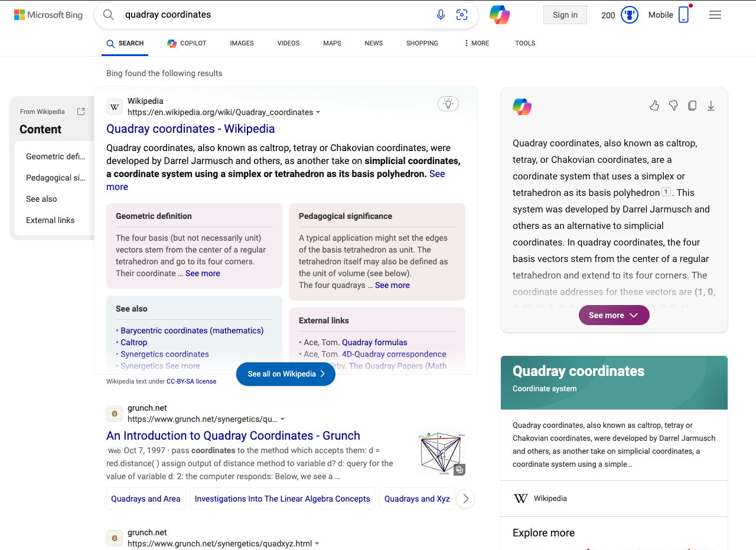
Task: Open the hamburger settings menu
Action: click(715, 15)
